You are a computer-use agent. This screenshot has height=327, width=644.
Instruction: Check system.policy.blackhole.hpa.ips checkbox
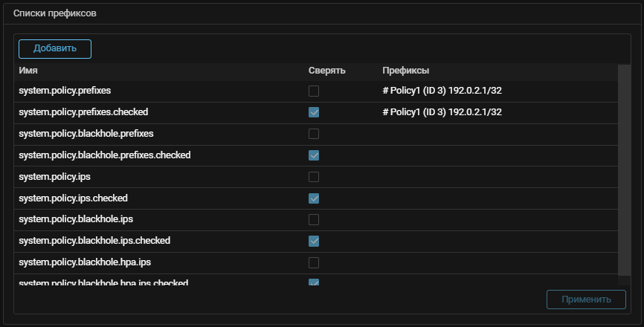314,262
